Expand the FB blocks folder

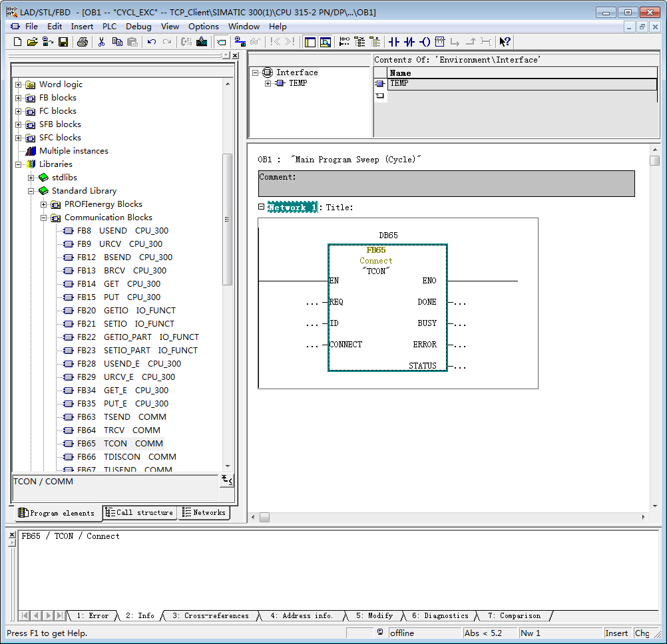[19, 98]
